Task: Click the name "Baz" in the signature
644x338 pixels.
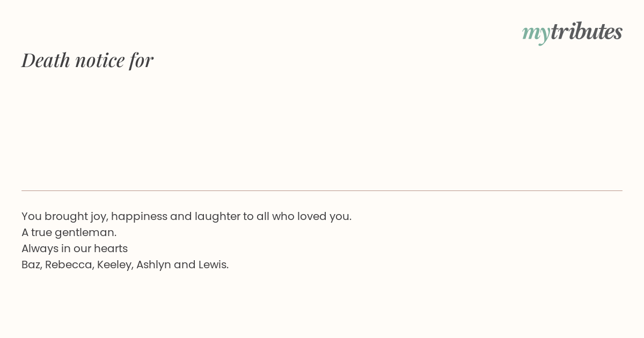Action: [x=31, y=264]
